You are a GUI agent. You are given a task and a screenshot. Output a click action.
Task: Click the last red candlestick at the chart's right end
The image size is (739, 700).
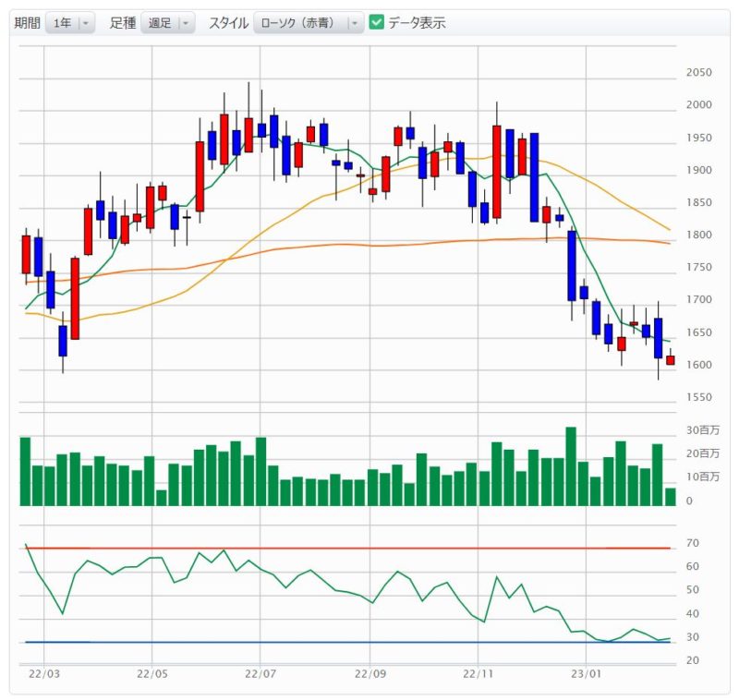(671, 360)
